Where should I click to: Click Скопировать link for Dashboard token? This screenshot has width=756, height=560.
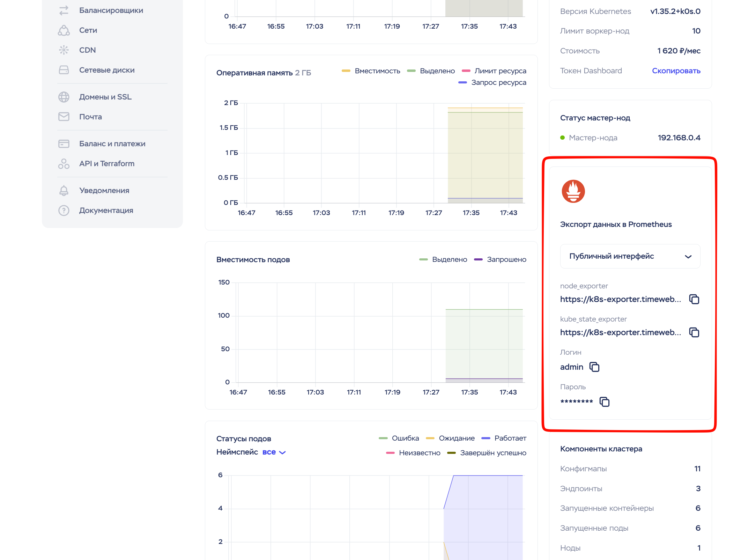click(676, 71)
